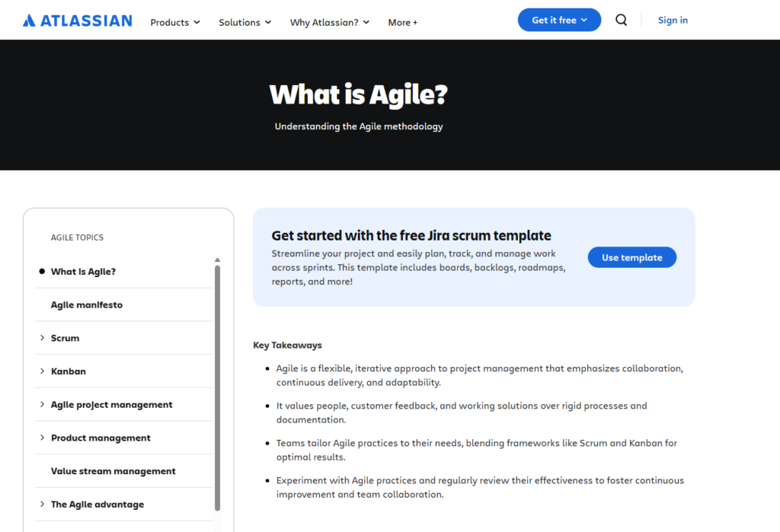
Task: Open The Agile advantage link
Action: tap(97, 505)
